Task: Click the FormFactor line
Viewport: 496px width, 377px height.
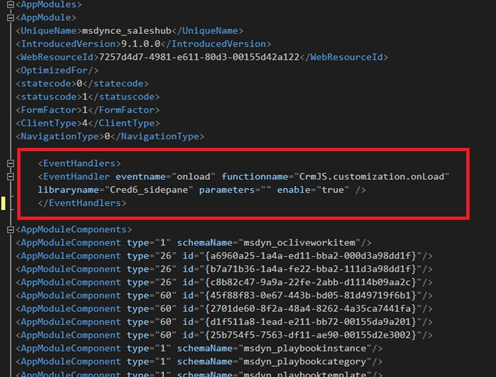Action: pos(88,110)
